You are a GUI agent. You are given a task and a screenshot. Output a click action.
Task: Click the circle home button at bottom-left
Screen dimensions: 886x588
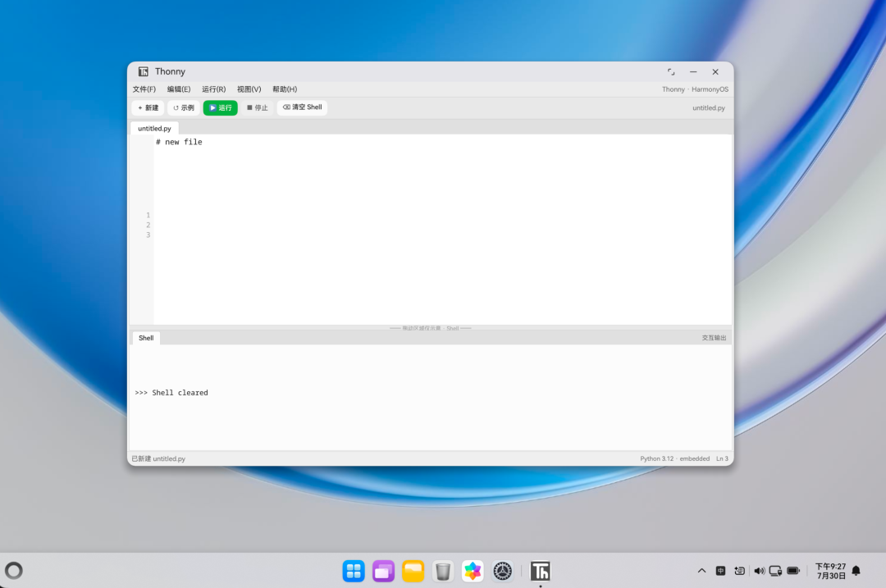pos(14,571)
